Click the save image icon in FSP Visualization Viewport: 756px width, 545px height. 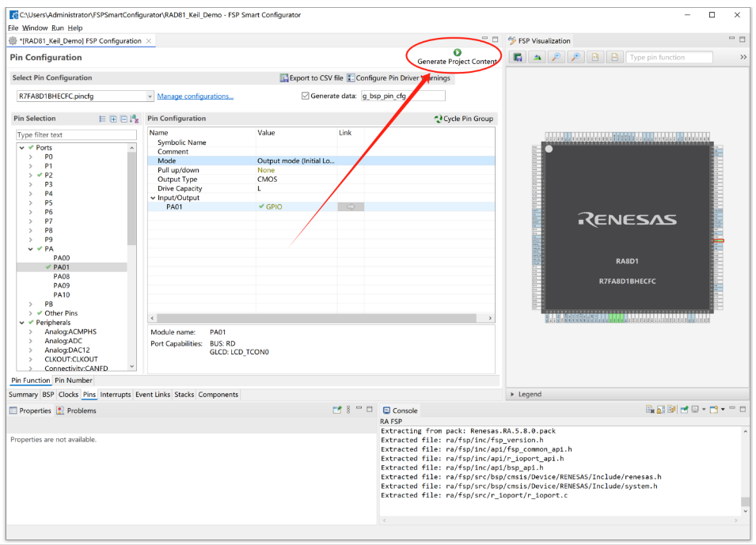click(518, 57)
